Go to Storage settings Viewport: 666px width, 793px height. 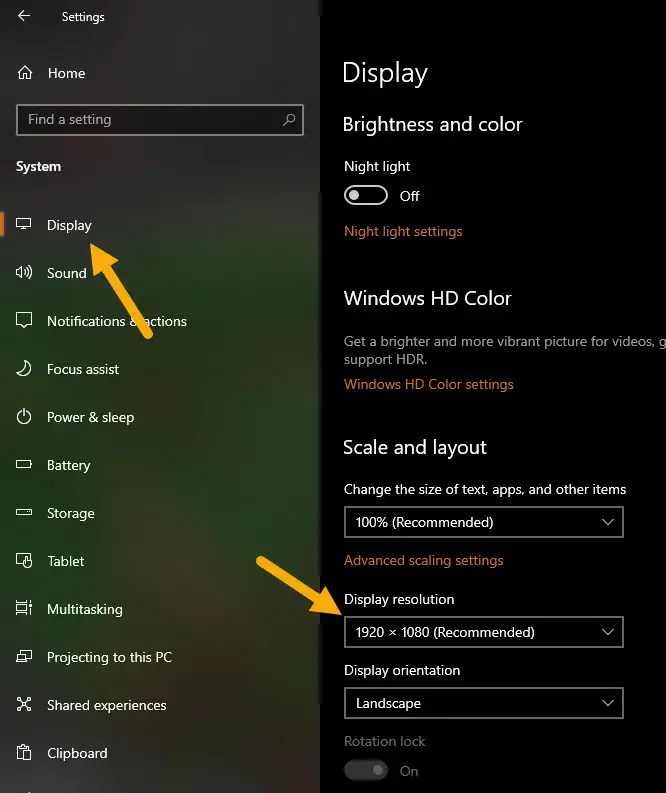[71, 513]
